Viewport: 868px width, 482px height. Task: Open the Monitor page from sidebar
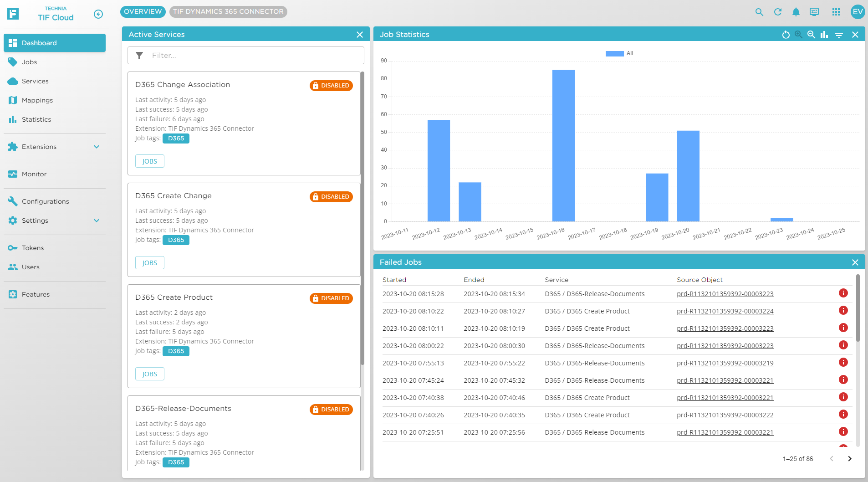tap(34, 174)
